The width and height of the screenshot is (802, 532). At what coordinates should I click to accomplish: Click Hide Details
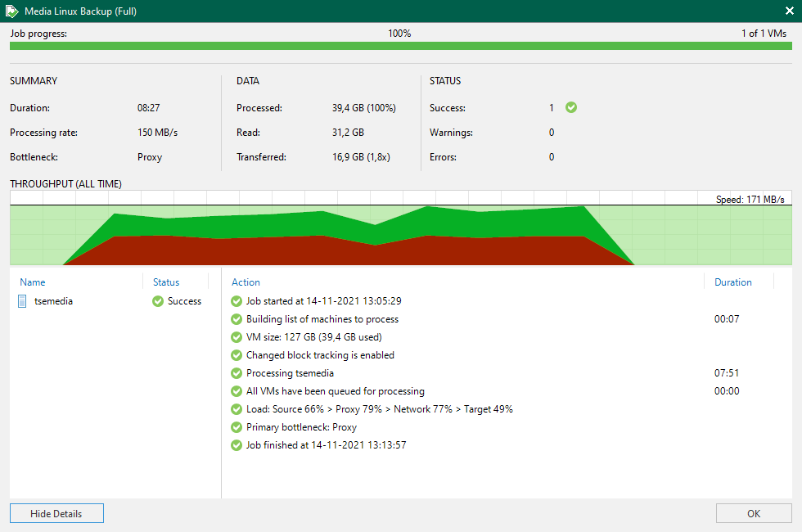click(56, 513)
